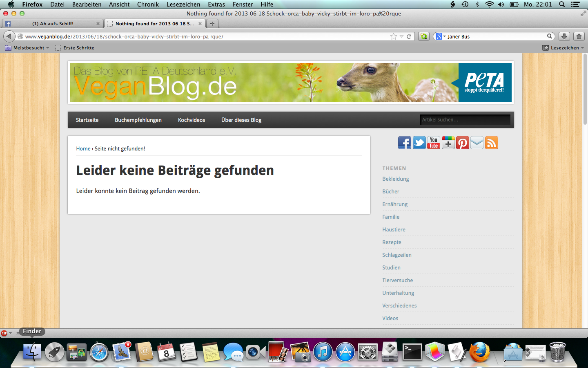The image size is (588, 368).
Task: Click the Home breadcrumb link
Action: pyautogui.click(x=83, y=148)
